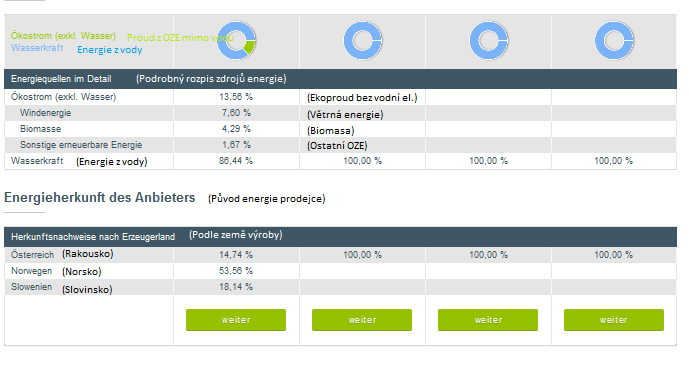
Task: Select the Ökostrom (exkl. Wasser) legend label
Action: [63, 36]
